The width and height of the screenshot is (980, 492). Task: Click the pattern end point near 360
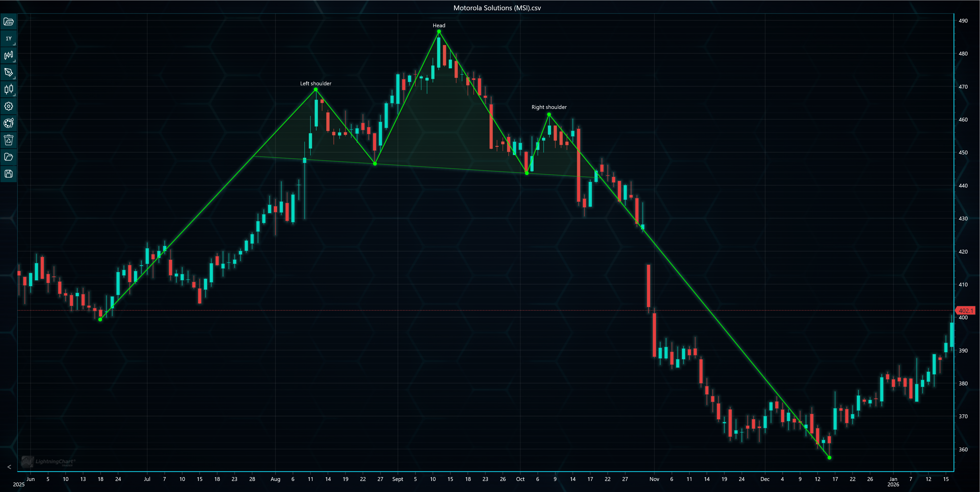[x=829, y=457]
